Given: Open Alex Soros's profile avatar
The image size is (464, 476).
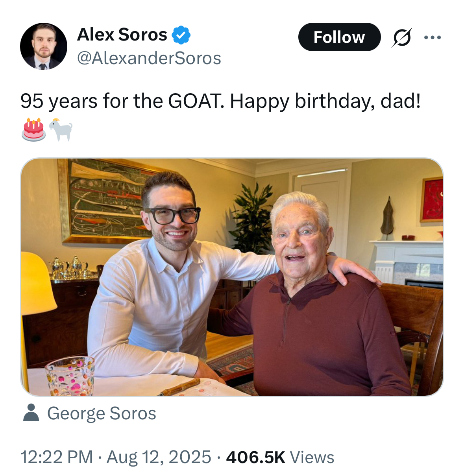Looking at the screenshot, I should (43, 46).
